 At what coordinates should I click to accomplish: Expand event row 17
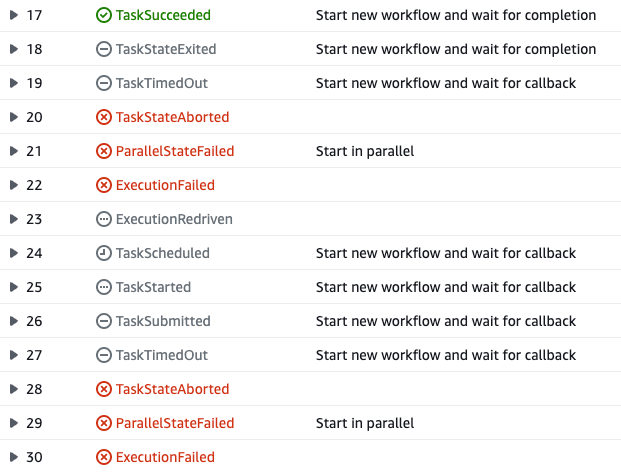click(14, 15)
